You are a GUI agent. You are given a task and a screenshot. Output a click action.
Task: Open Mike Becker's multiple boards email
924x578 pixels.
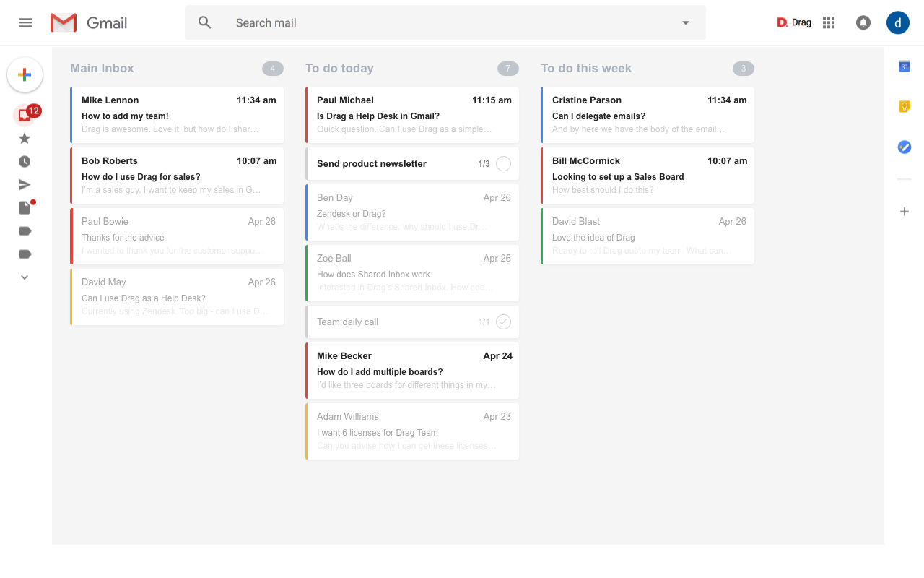[x=412, y=371]
